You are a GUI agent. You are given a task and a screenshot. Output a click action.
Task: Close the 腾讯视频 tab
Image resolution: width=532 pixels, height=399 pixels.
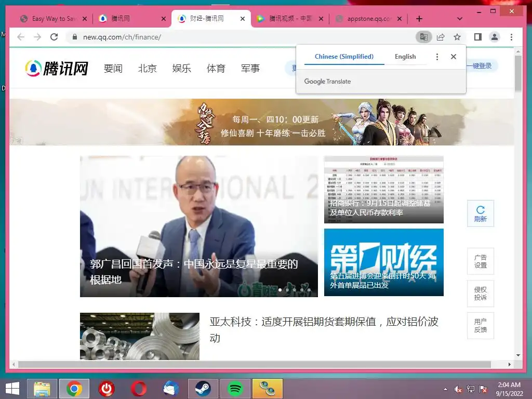click(321, 19)
